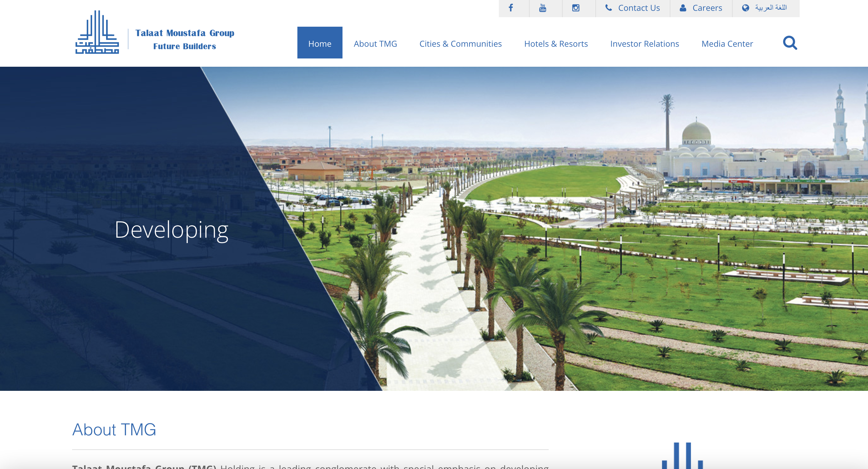This screenshot has height=469, width=868.
Task: Open the Media Center menu
Action: [727, 44]
